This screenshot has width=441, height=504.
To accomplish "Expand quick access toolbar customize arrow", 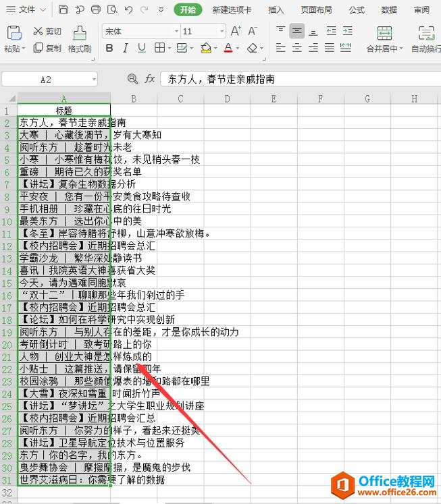I will click(161, 10).
